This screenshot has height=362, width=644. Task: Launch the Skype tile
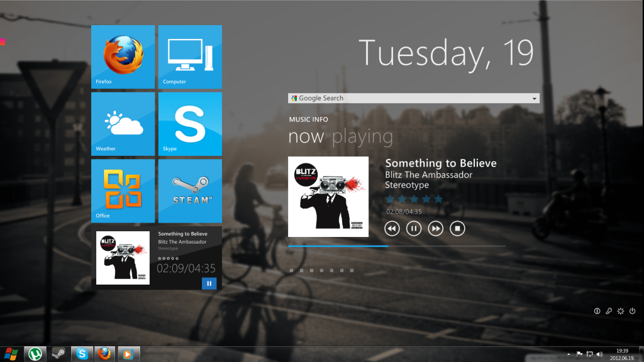pos(190,124)
